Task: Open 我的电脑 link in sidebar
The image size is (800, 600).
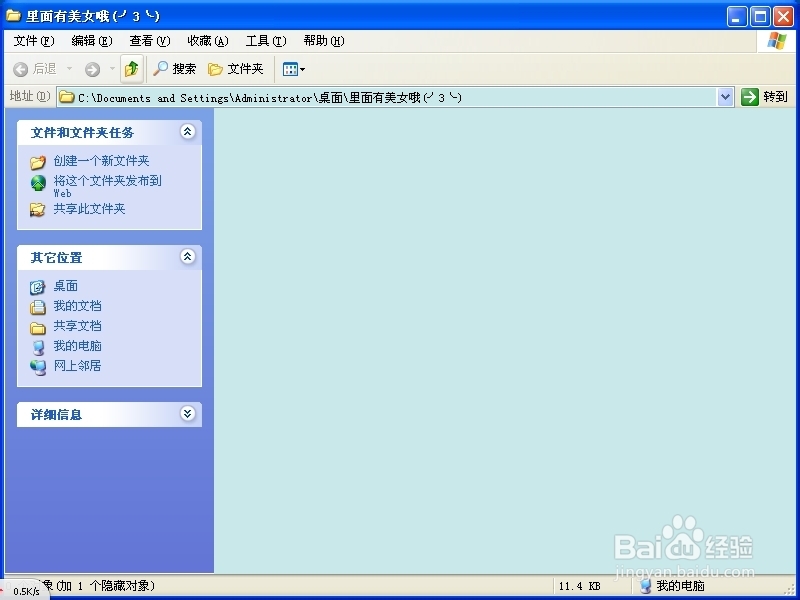Action: pos(78,345)
